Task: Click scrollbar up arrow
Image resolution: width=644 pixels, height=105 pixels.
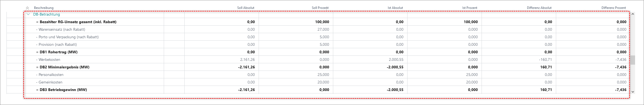Action: 633,14
